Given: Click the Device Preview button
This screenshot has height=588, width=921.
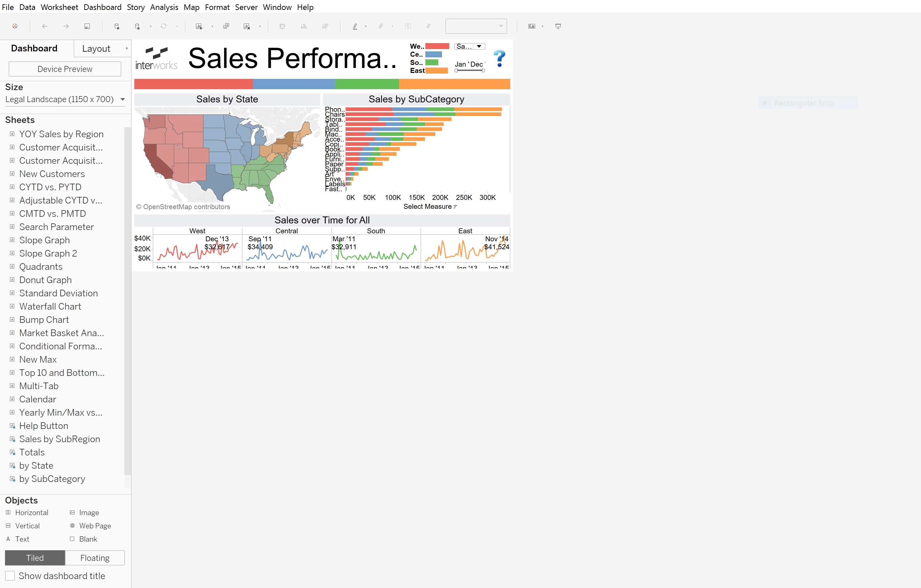Looking at the screenshot, I should [x=64, y=69].
